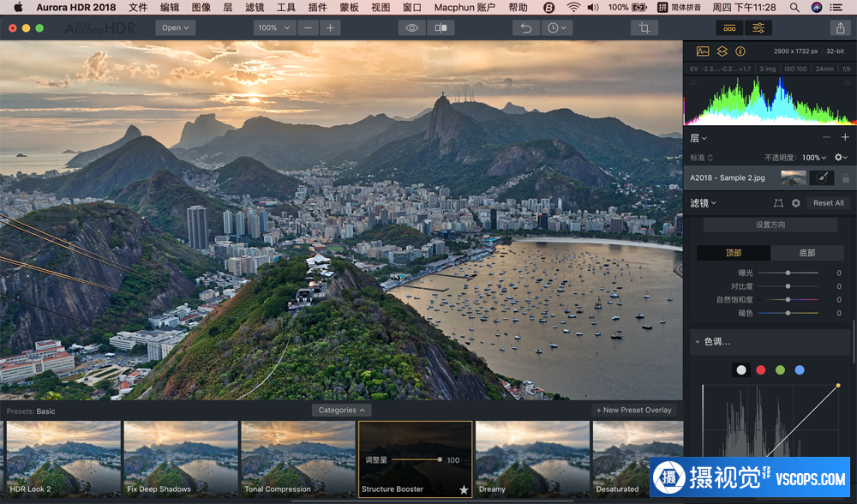This screenshot has width=857, height=504.
Task: Click the aperture icon beside Reset All
Action: 796,203
